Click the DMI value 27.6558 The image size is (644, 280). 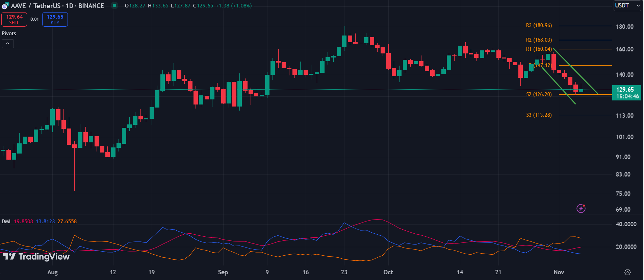[67, 221]
